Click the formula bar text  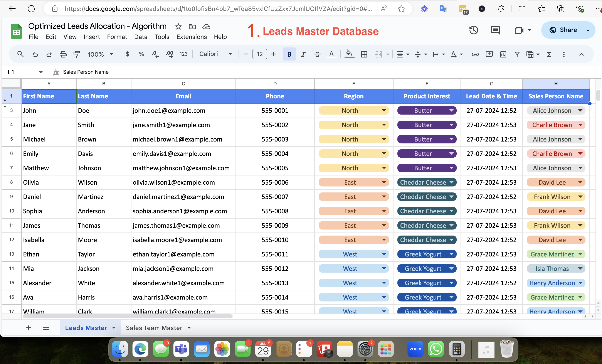tap(86, 72)
